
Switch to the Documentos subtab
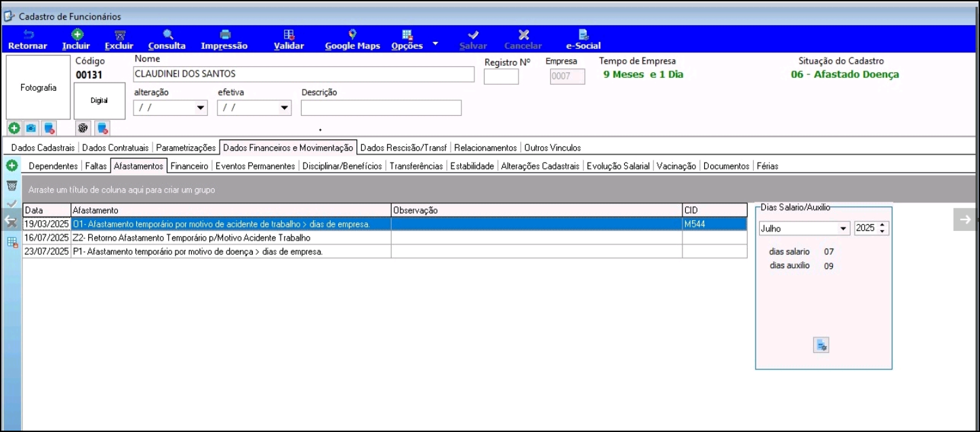[726, 166]
